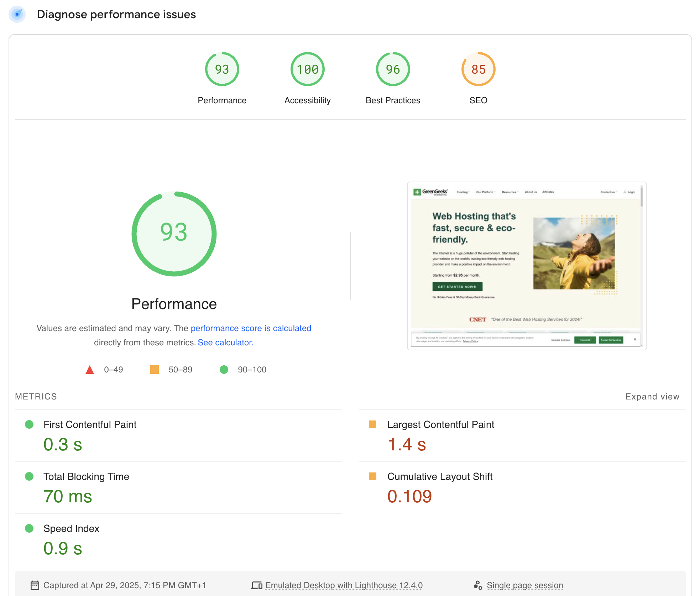Viewport: 700px width, 596px height.
Task: Click orange square beside Cumulative Layout Shift
Action: [x=372, y=476]
